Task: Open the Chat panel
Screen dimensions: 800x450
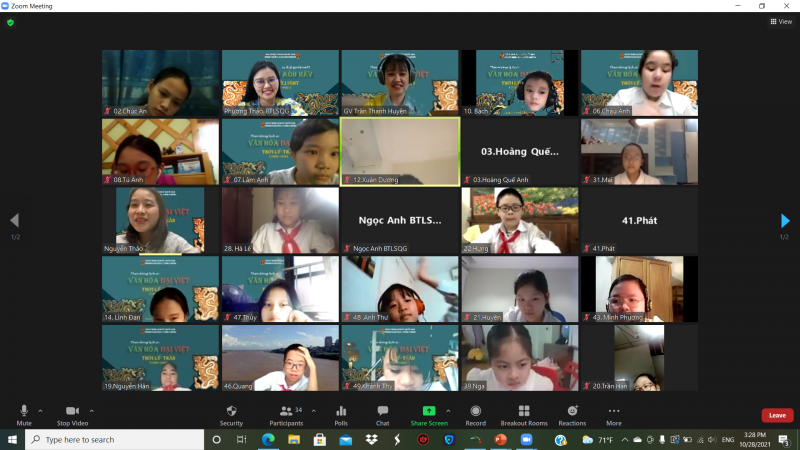Action: click(x=383, y=415)
